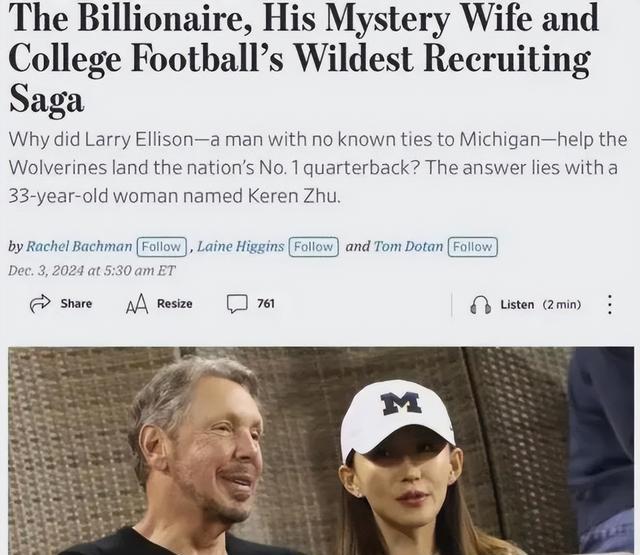Click the headphones Listen icon
This screenshot has height=555, width=640.
coord(480,305)
